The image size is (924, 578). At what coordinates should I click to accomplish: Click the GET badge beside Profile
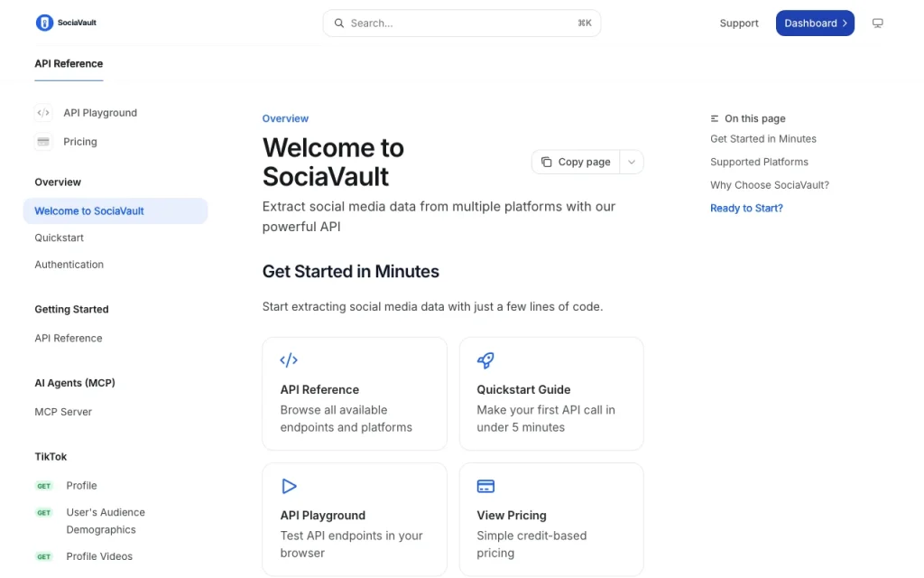[x=44, y=486]
